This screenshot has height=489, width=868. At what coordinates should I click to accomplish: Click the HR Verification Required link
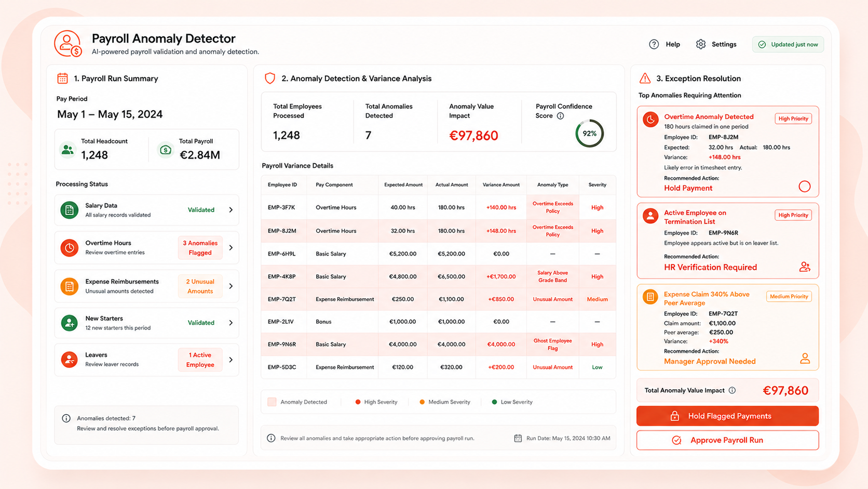pyautogui.click(x=710, y=267)
